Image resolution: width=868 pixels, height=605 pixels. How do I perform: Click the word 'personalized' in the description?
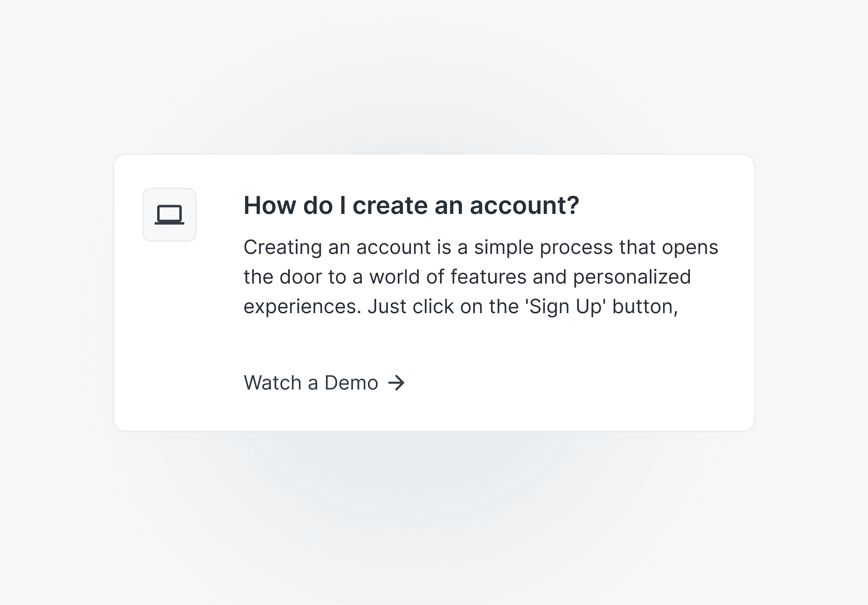[632, 277]
